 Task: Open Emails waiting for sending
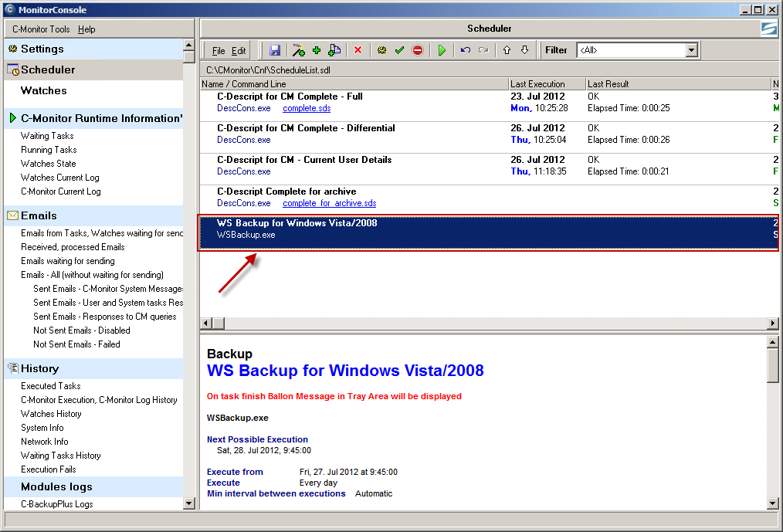[67, 261]
